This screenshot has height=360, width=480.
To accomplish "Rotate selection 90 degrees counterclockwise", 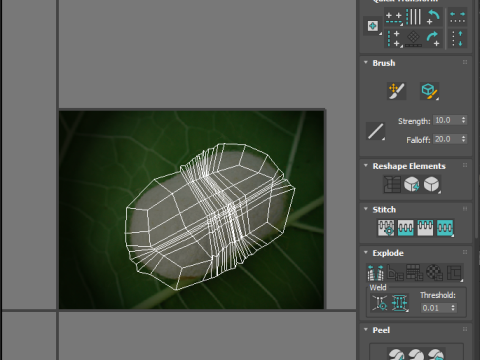I will click(433, 17).
